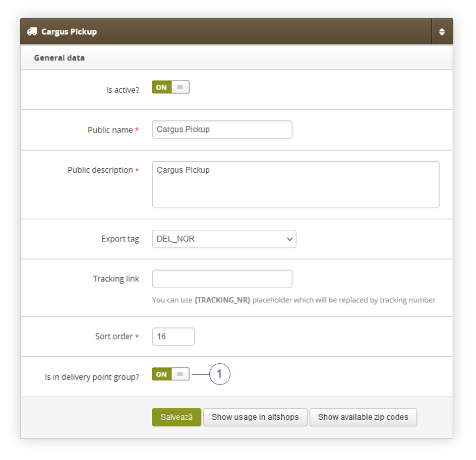Click the Export tag label
The height and width of the screenshot is (460, 476).
click(x=120, y=239)
